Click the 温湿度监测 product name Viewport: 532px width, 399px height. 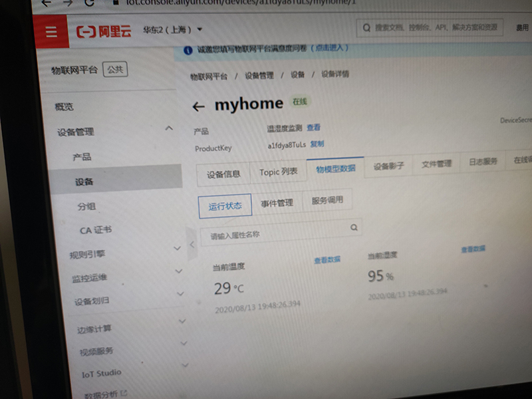pos(285,128)
